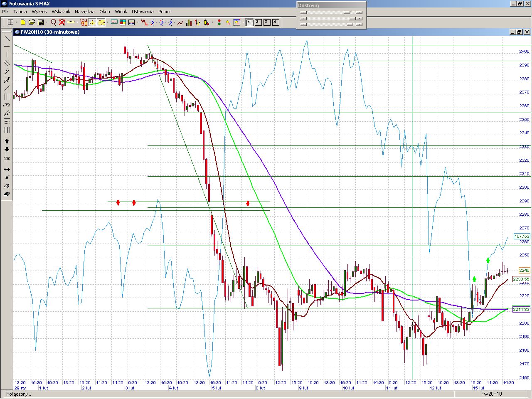
Task: Click the save floppy disk icon
Action: click(41, 22)
